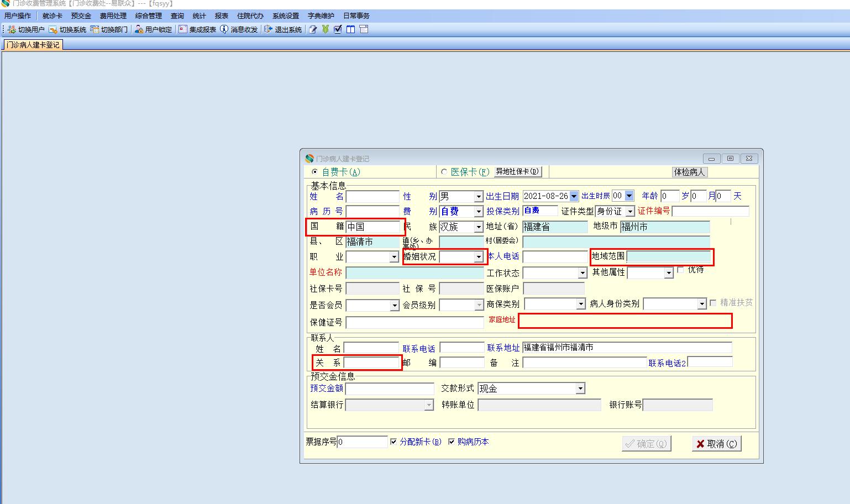Open the 费别 fee category dropdown
Screen dimensions: 850x504
(x=479, y=212)
